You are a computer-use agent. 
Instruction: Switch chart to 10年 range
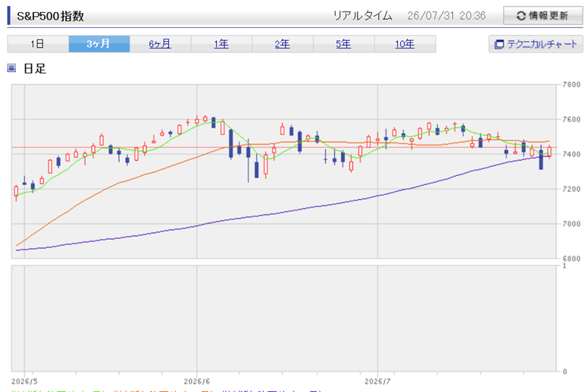click(405, 44)
